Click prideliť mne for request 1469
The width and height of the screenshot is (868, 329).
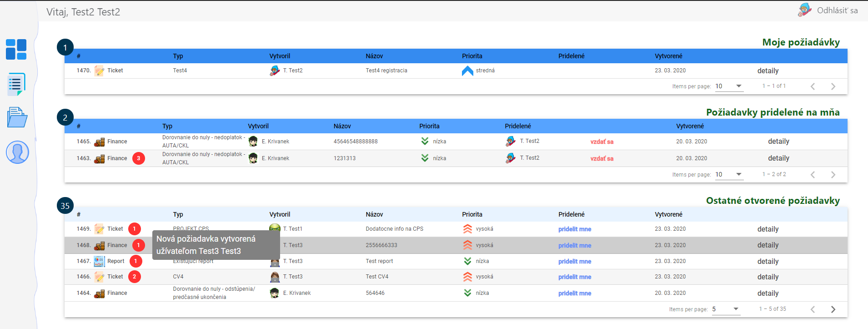tap(575, 229)
